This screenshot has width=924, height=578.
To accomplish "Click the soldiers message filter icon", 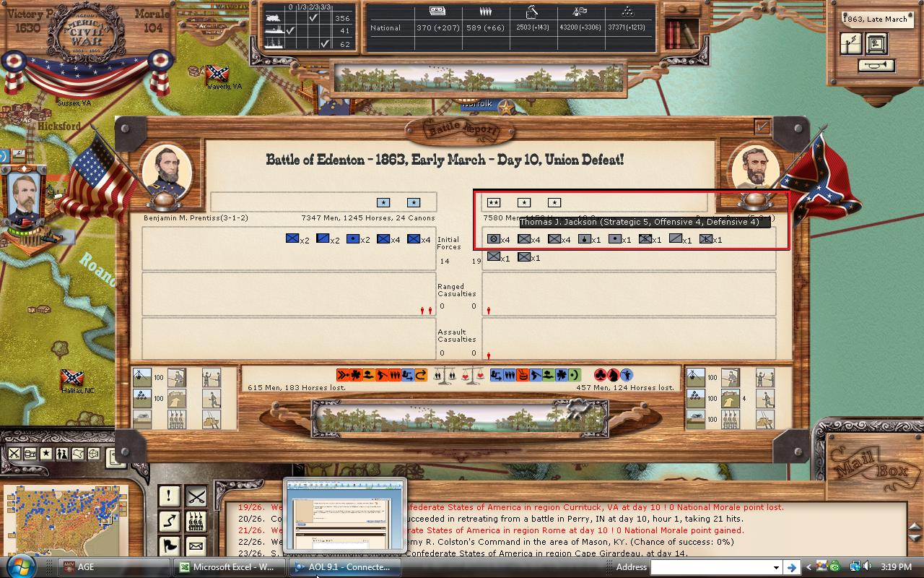I will pos(196,521).
